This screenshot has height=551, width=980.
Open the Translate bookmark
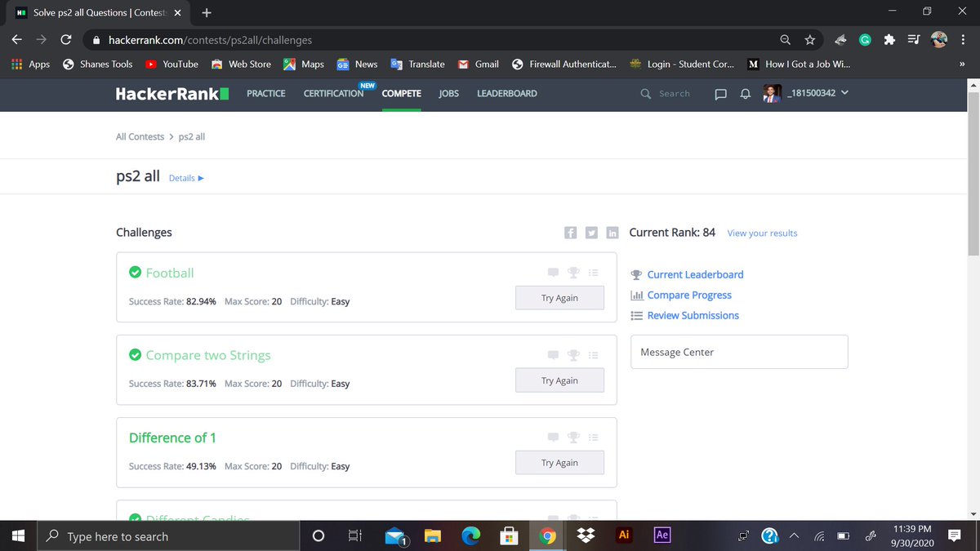point(417,64)
